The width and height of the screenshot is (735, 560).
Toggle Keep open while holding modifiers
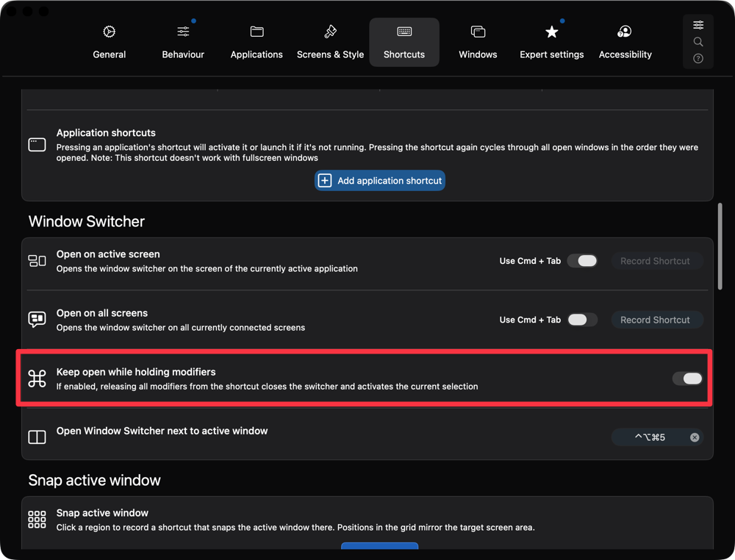click(687, 378)
